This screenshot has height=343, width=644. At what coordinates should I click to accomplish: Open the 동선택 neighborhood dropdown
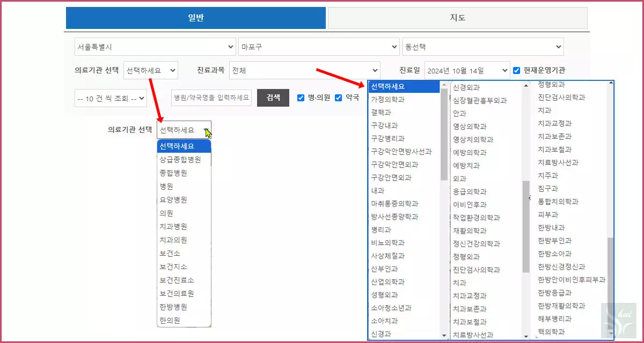click(483, 47)
